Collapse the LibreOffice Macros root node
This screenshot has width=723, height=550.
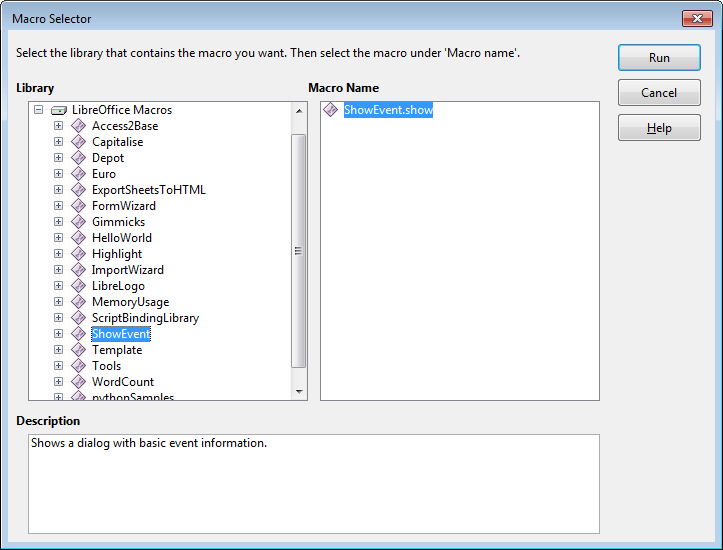39,110
